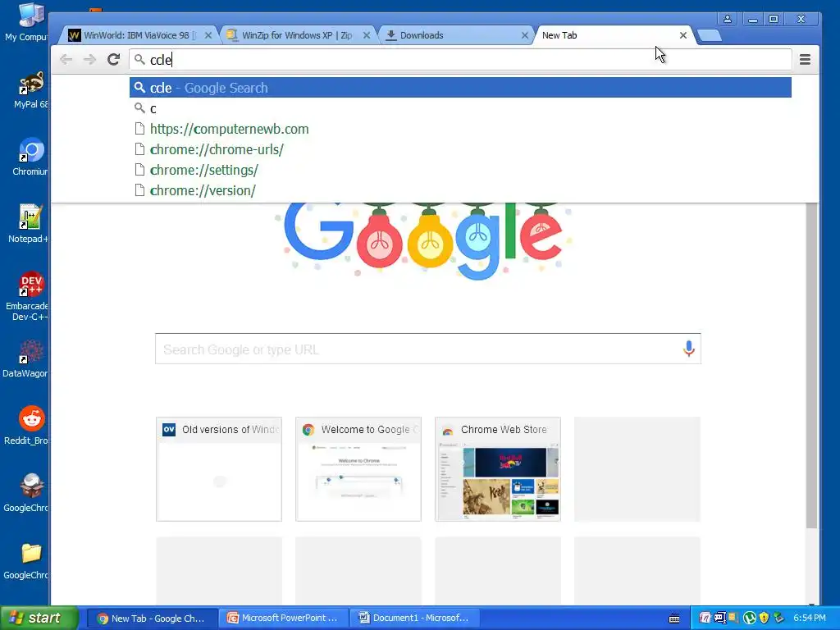
Task: Open the GoogleChrome folder on desktop
Action: coord(27,560)
